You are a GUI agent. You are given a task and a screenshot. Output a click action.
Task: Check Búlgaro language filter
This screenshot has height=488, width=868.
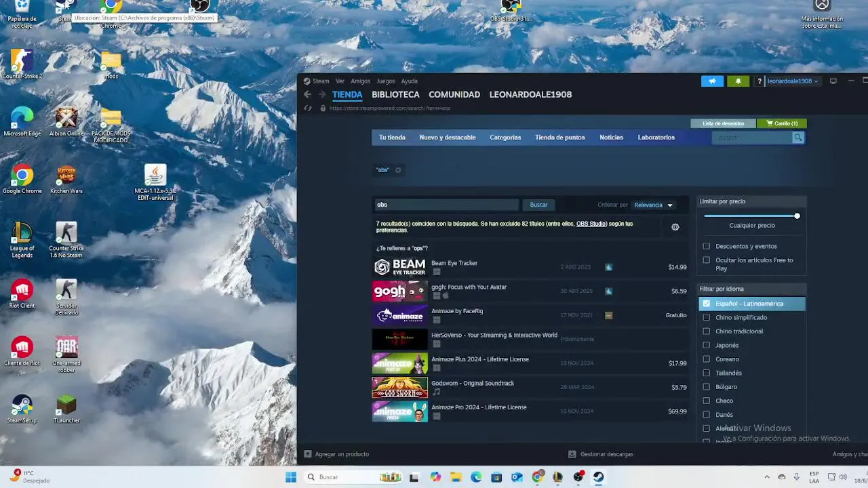707,387
